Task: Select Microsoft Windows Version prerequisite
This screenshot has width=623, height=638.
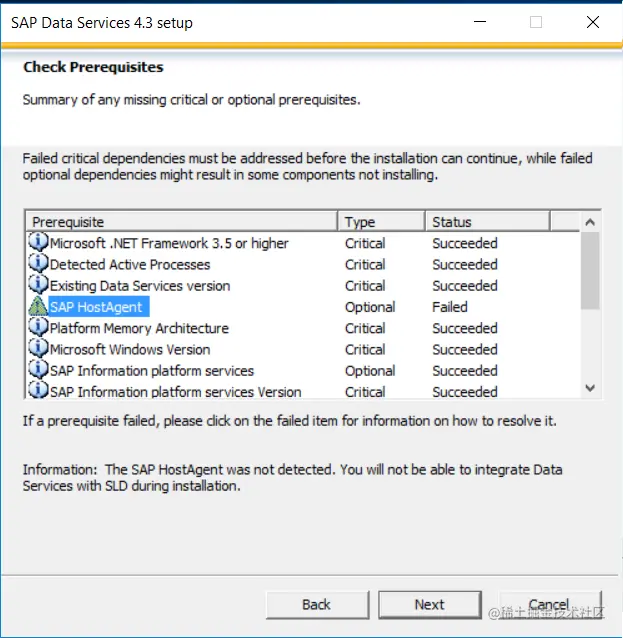Action: pos(130,350)
